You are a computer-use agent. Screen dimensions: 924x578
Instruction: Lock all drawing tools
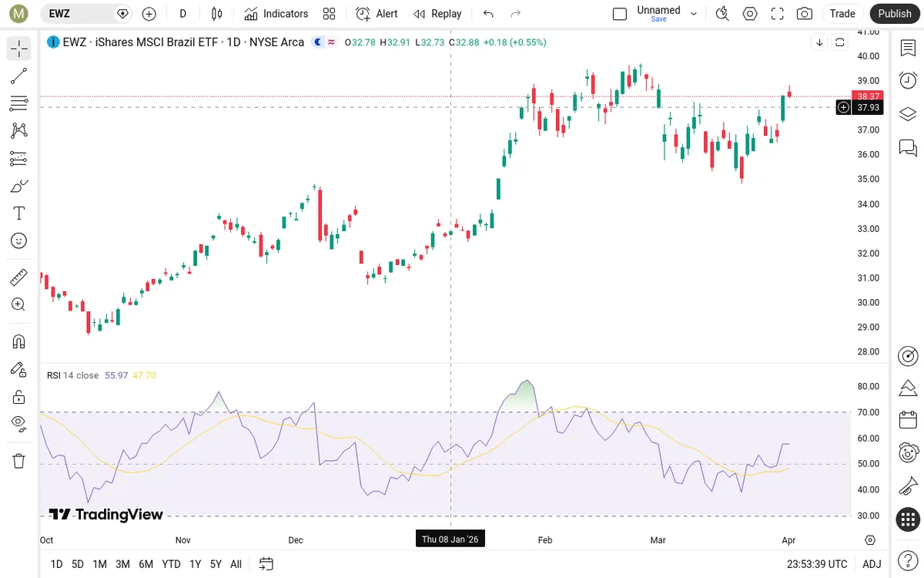pos(19,397)
